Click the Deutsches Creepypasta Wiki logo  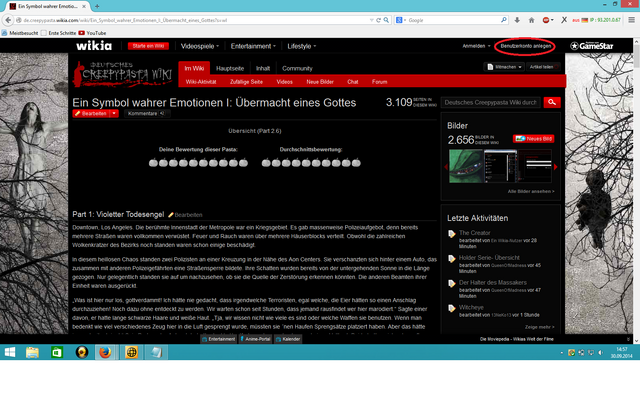122,74
